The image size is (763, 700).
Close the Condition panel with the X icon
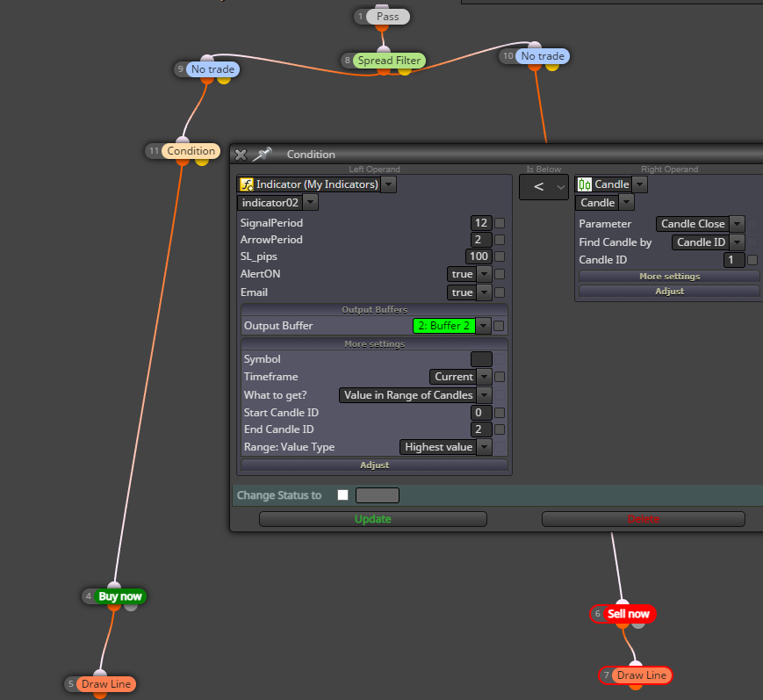pyautogui.click(x=241, y=155)
